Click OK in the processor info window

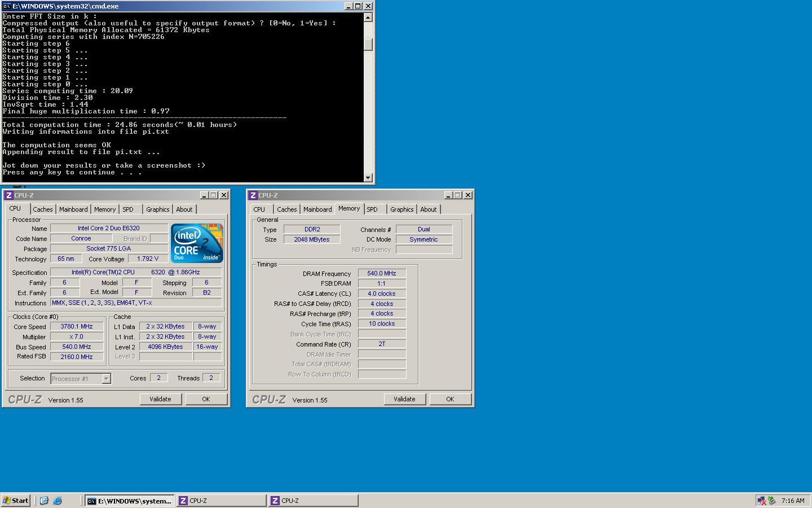pos(206,399)
